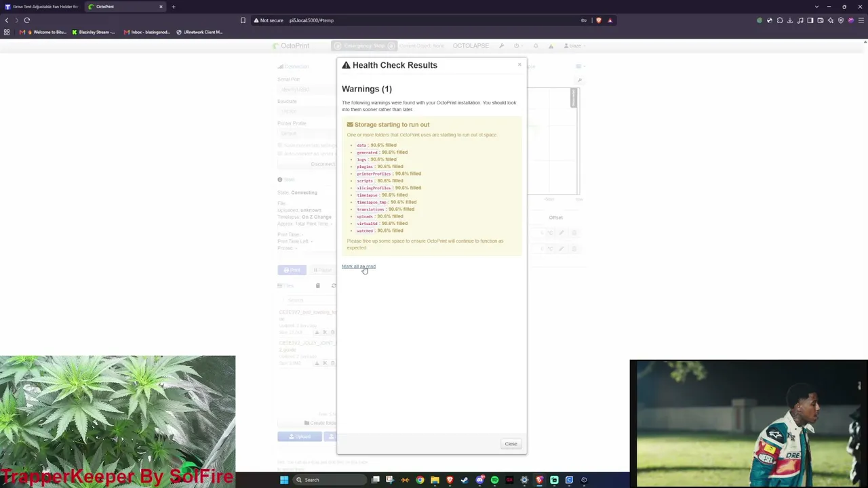This screenshot has width=868, height=488.
Task: Open Discord from the taskbar
Action: coord(479,480)
